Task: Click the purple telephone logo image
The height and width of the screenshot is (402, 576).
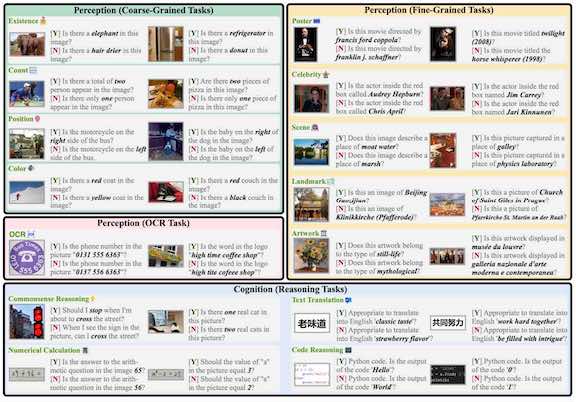Action: point(27,258)
